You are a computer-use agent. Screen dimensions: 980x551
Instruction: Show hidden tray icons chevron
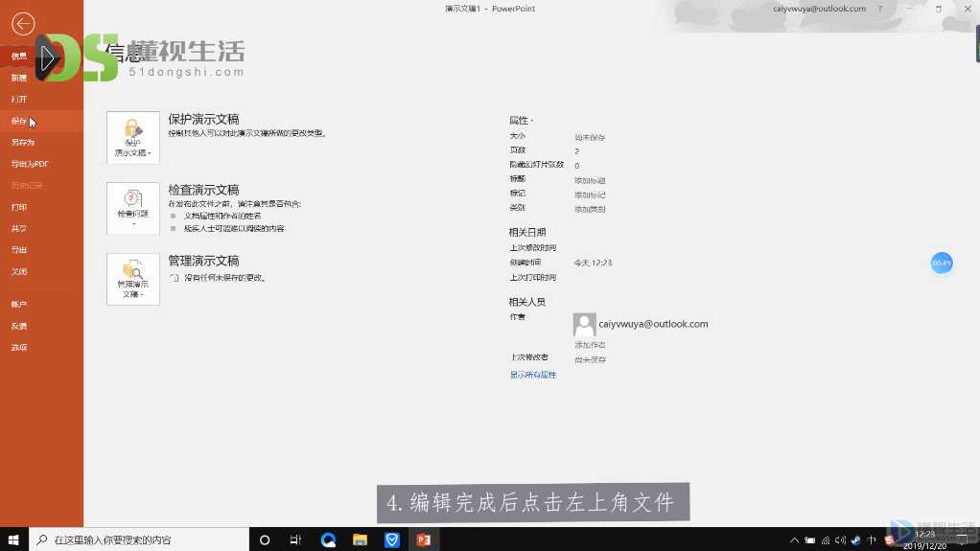[x=794, y=540]
